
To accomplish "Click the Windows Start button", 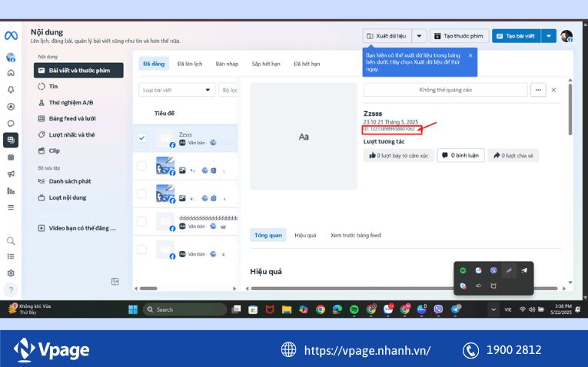I will pyautogui.click(x=133, y=309).
